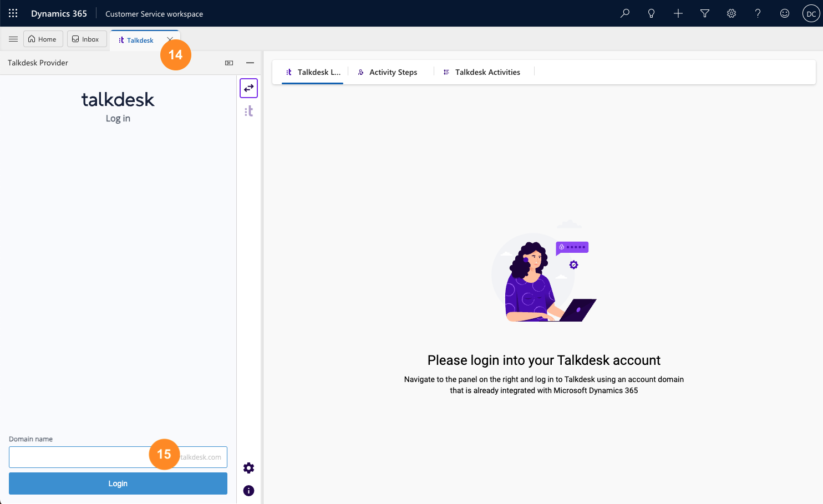Click the search magnifier icon

tap(625, 13)
